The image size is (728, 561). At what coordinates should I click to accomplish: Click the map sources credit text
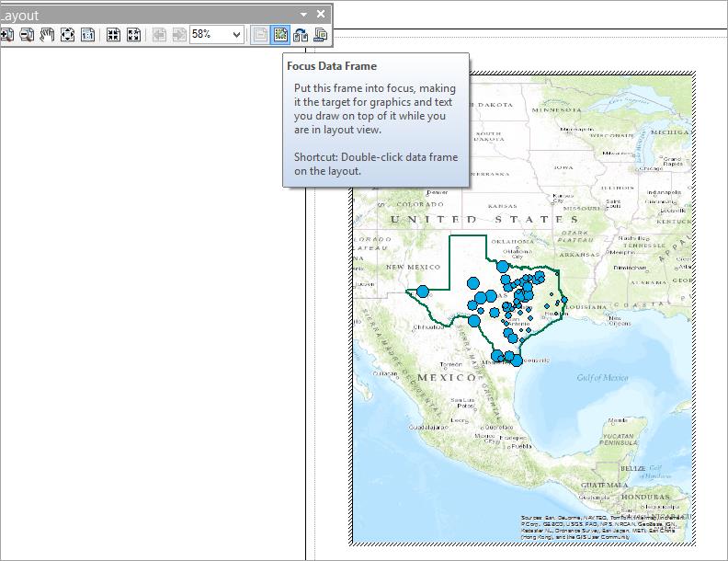click(x=601, y=527)
